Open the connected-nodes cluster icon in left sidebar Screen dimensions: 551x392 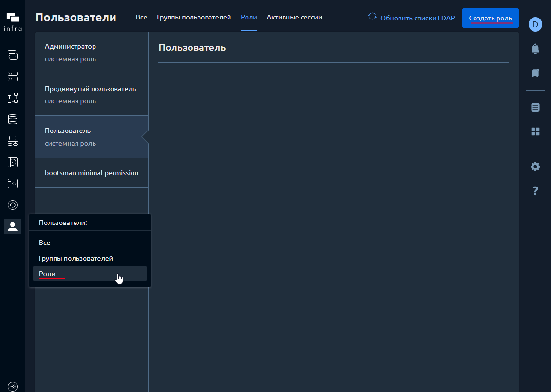(x=13, y=98)
